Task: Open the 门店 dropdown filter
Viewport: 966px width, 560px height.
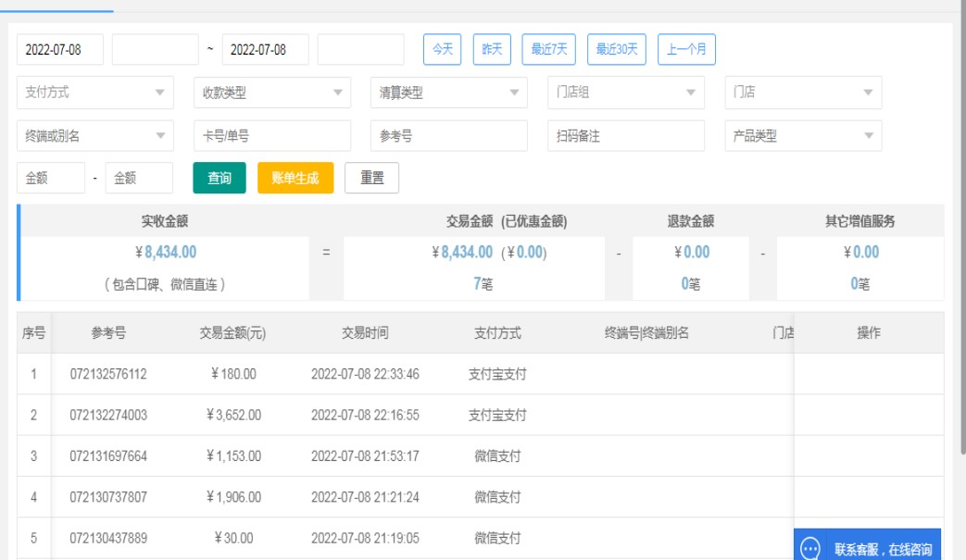Action: coord(803,93)
